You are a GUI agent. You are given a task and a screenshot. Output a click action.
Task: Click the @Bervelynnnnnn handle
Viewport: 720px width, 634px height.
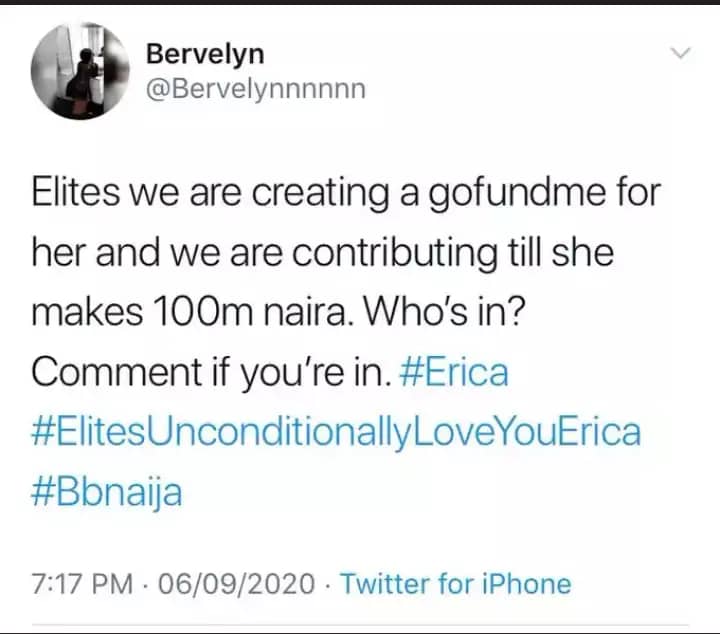255,89
